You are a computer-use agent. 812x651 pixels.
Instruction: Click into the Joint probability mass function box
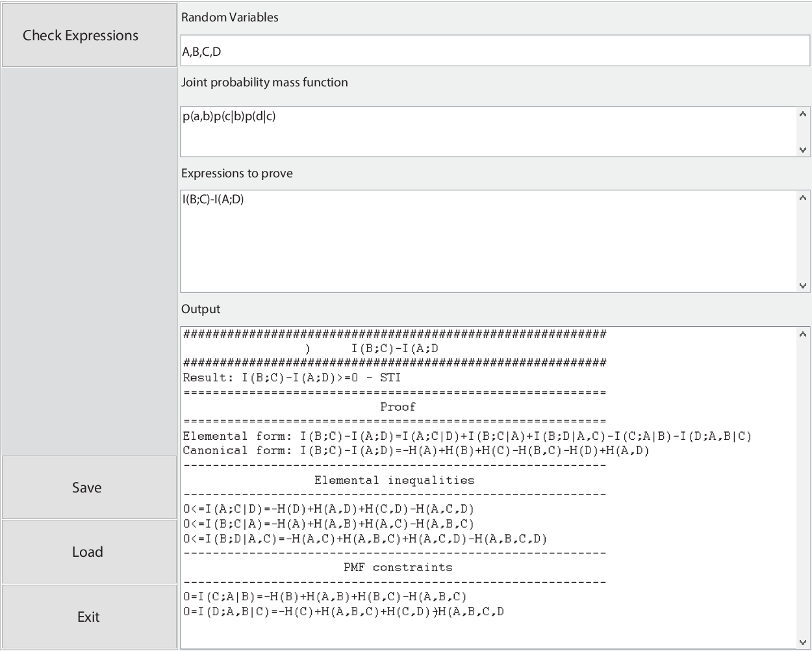(488, 131)
